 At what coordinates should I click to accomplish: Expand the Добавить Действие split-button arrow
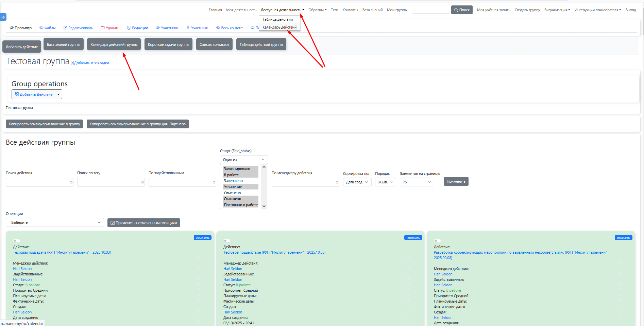click(x=58, y=94)
